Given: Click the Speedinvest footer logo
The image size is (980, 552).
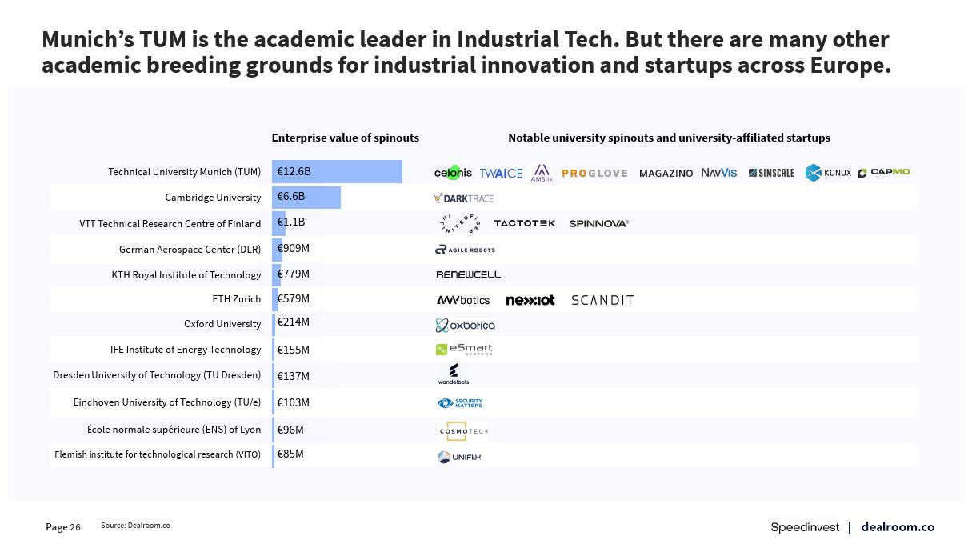Looking at the screenshot, I should (x=805, y=527).
